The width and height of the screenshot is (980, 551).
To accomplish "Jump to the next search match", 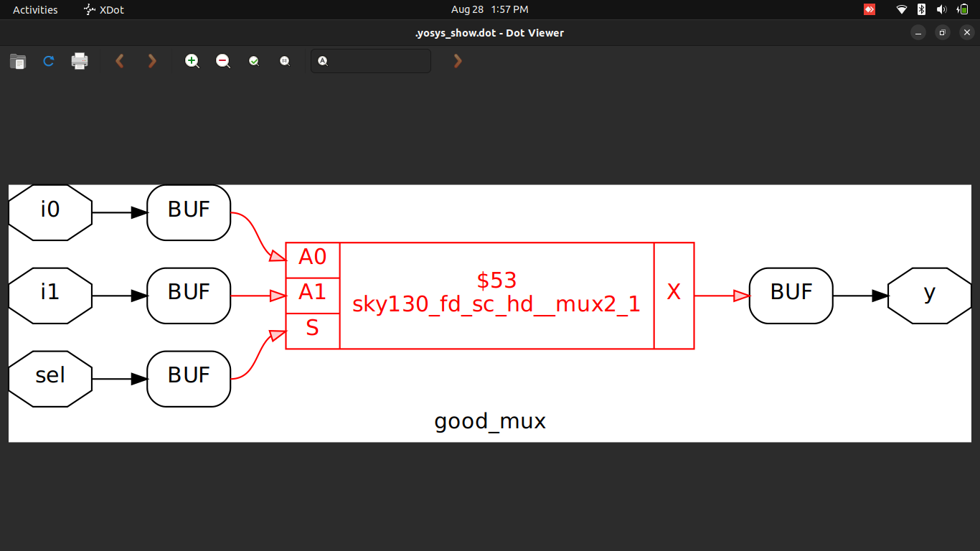I will tap(458, 61).
